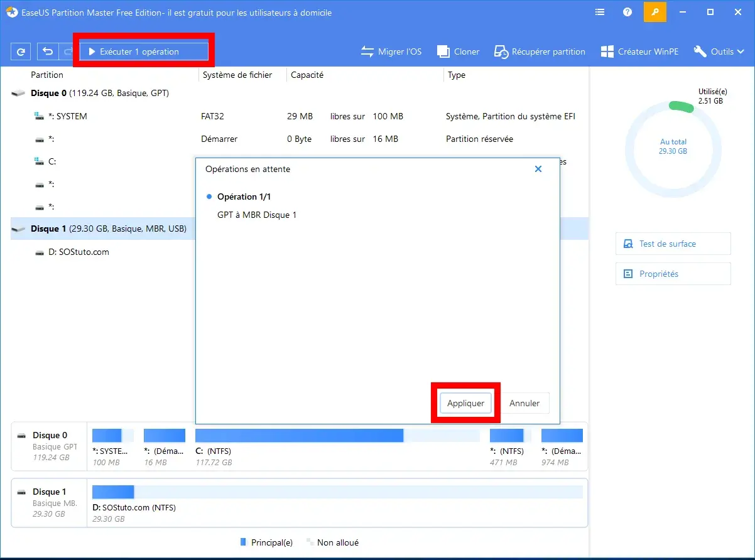
Task: Click the Démarrer file system cell
Action: click(x=219, y=139)
